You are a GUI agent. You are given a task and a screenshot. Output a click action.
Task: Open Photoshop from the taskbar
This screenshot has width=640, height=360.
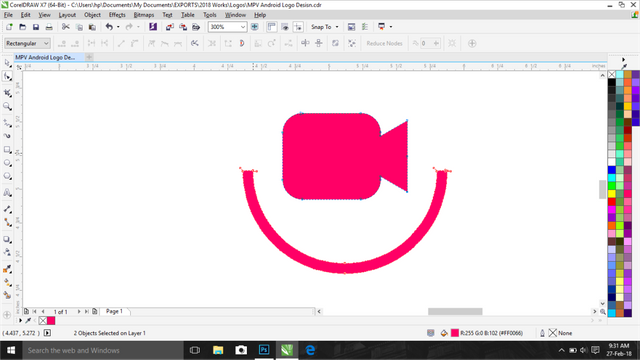(264, 350)
